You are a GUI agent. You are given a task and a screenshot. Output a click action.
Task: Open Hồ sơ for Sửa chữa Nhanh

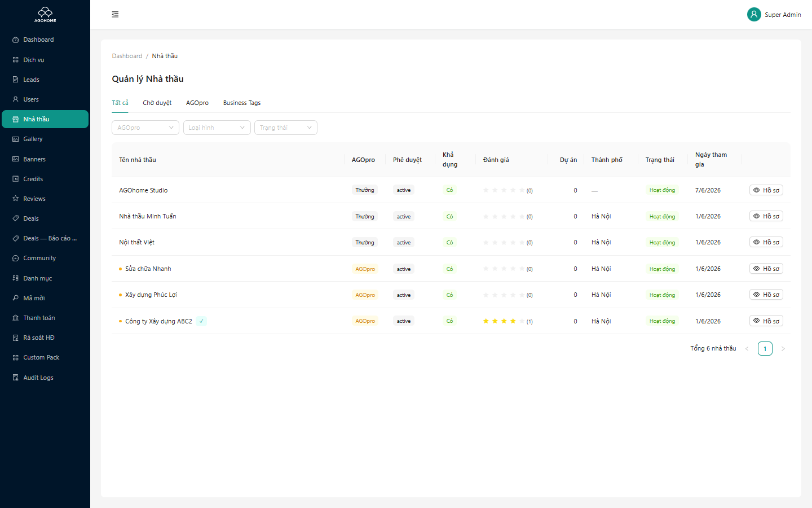(766, 269)
